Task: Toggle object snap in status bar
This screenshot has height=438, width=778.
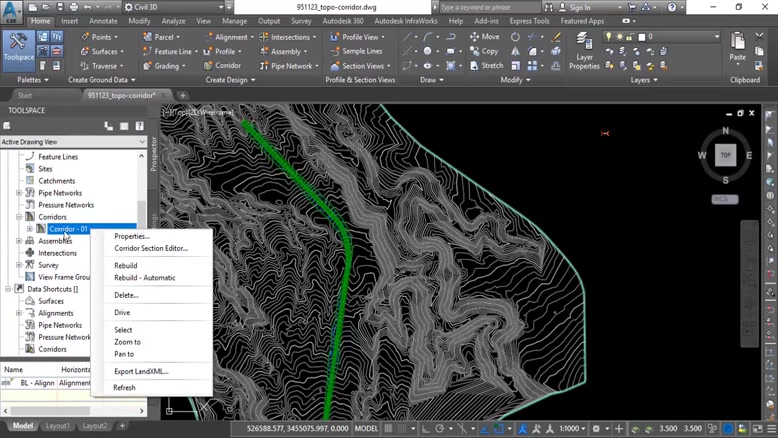Action: (499, 429)
